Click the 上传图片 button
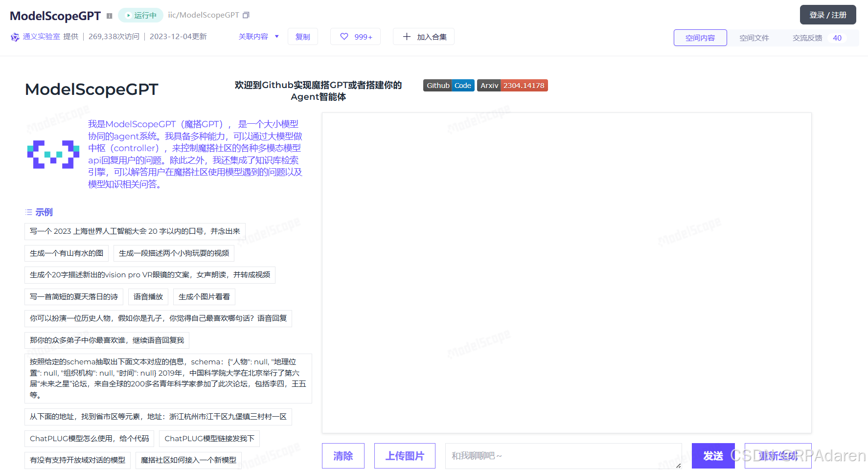Image resolution: width=868 pixels, height=470 pixels. tap(405, 456)
